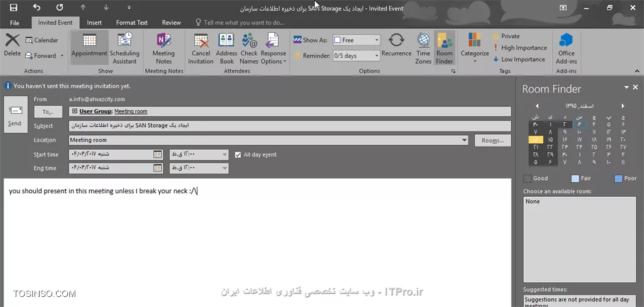Go to the Review tab
The image size is (644, 307).
[x=171, y=23]
